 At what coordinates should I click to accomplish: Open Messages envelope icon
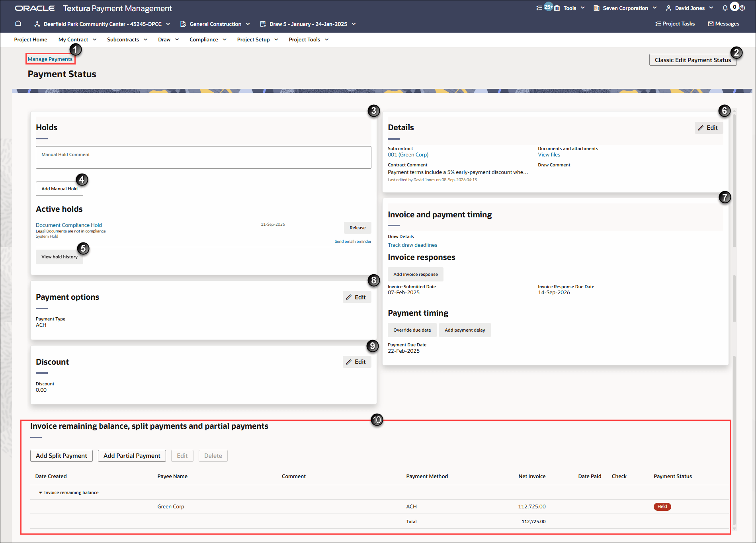click(x=711, y=24)
